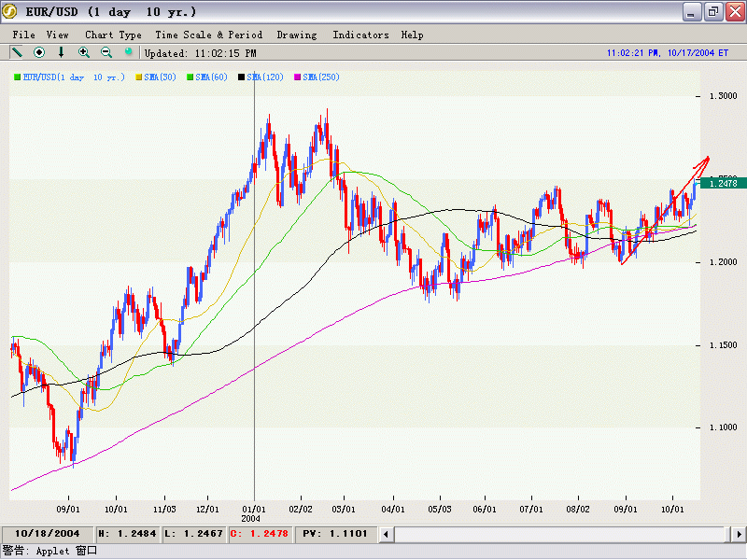Expand the Indicators menu

360,35
